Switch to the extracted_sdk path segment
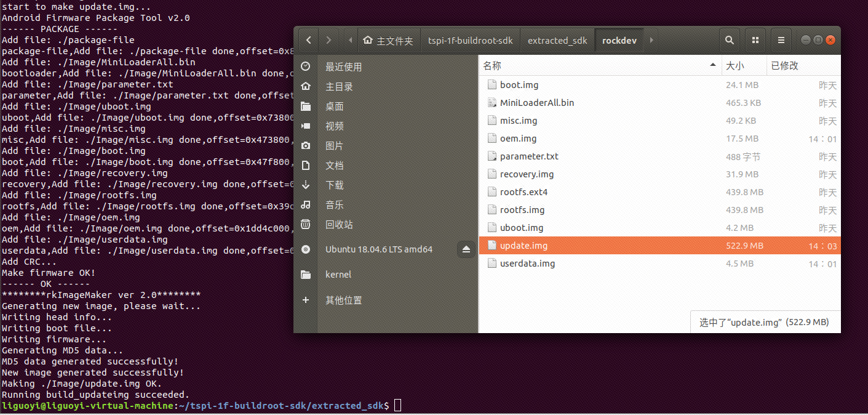The width and height of the screenshot is (868, 415). (557, 41)
